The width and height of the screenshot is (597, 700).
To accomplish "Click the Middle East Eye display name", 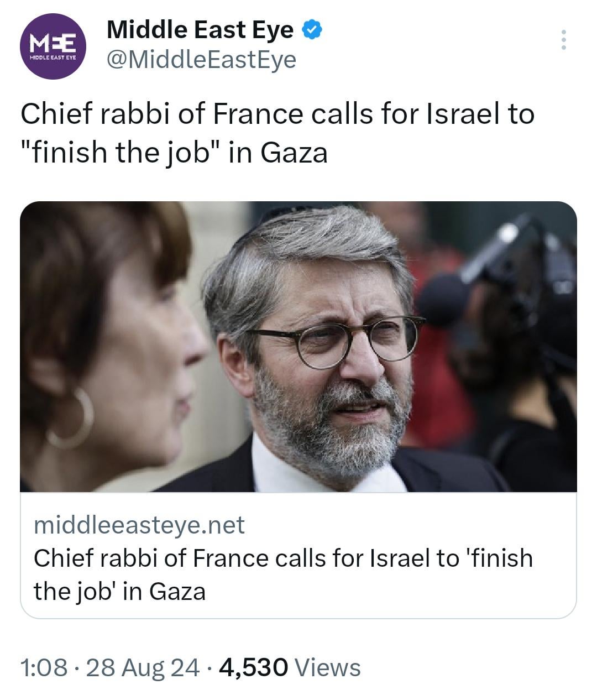I will [200, 30].
